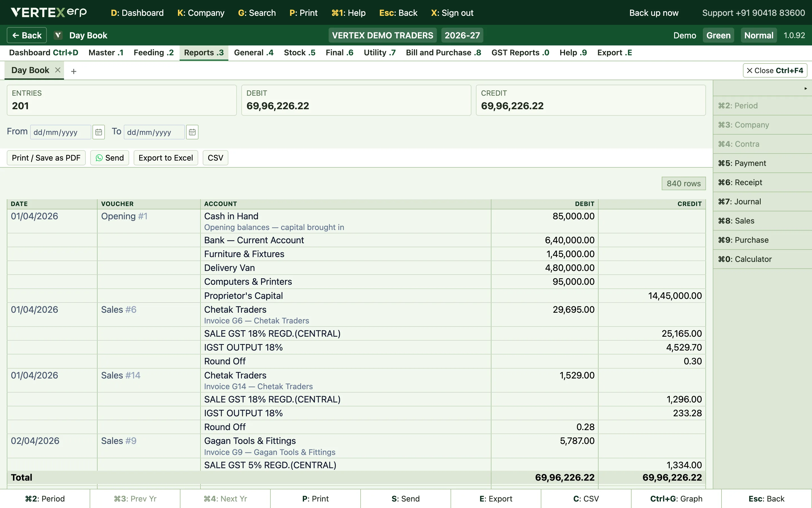Click Close Ctrl+F4 button
This screenshot has height=508, width=812.
pos(775,71)
